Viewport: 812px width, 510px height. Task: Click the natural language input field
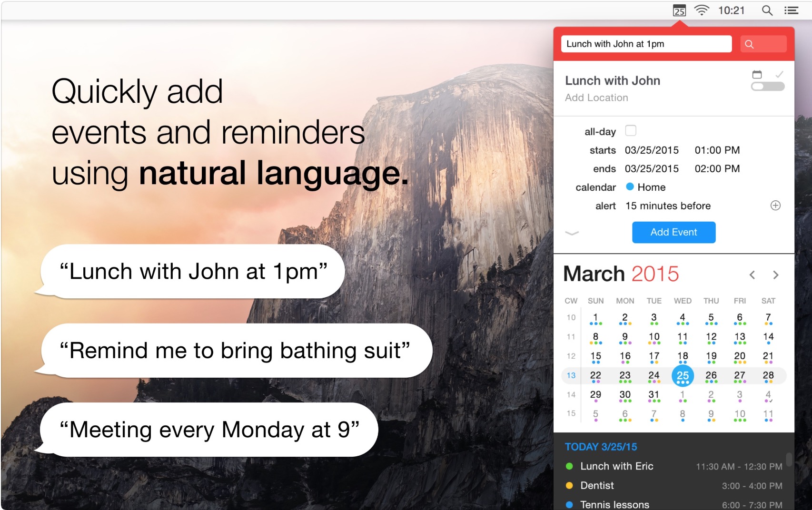pyautogui.click(x=646, y=44)
